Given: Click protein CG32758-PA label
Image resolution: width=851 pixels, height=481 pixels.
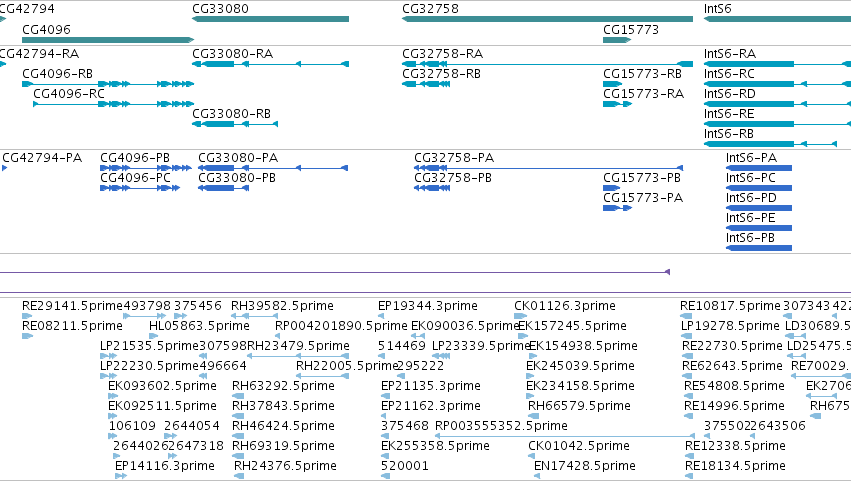Looking at the screenshot, I should [x=454, y=157].
